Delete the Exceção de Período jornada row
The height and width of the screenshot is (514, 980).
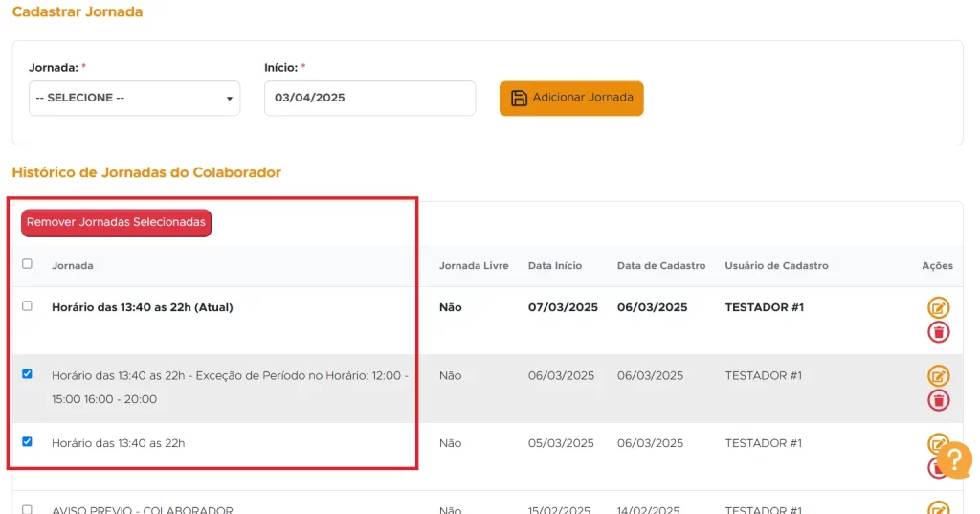[x=938, y=400]
